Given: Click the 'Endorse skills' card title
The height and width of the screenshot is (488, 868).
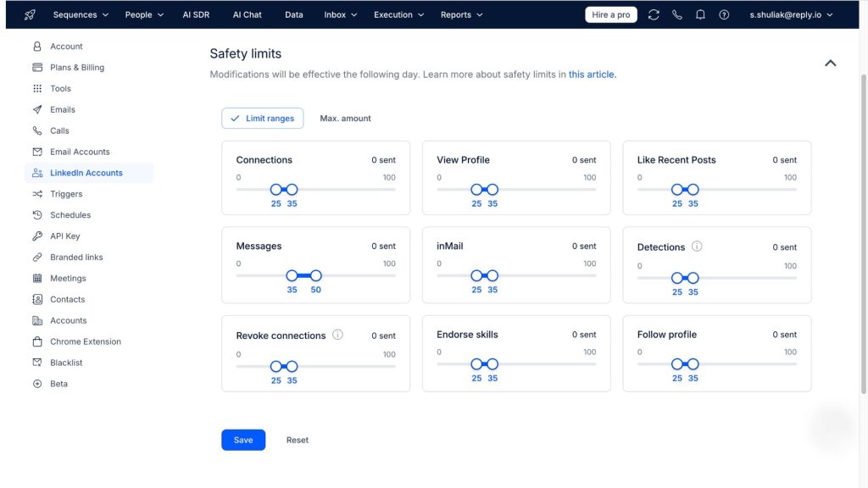Looking at the screenshot, I should tap(467, 335).
